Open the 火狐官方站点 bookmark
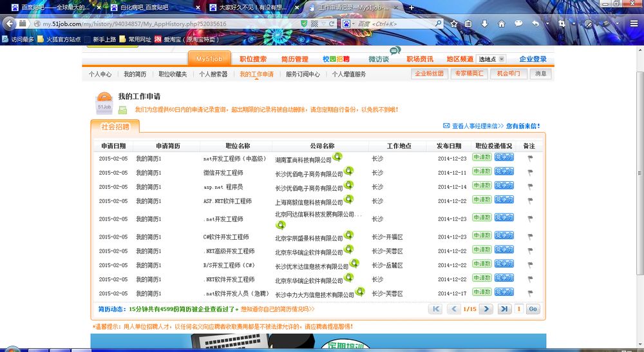The image size is (644, 352). (59, 39)
